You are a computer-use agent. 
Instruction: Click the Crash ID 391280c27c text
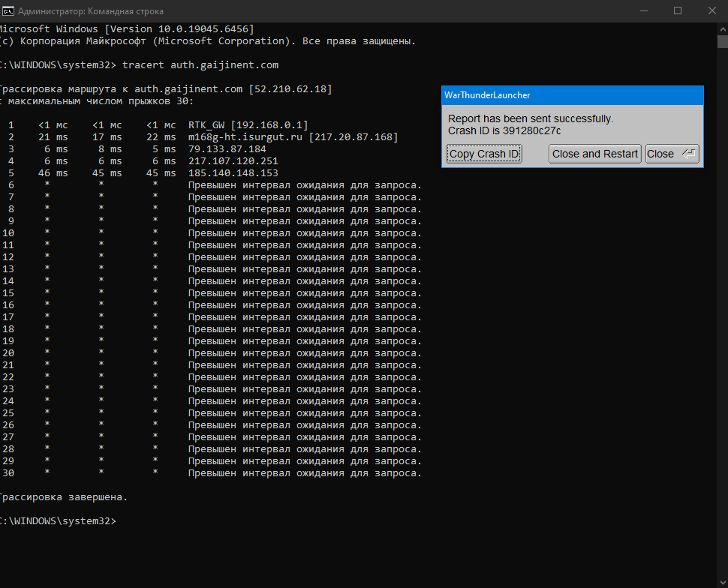click(x=504, y=130)
